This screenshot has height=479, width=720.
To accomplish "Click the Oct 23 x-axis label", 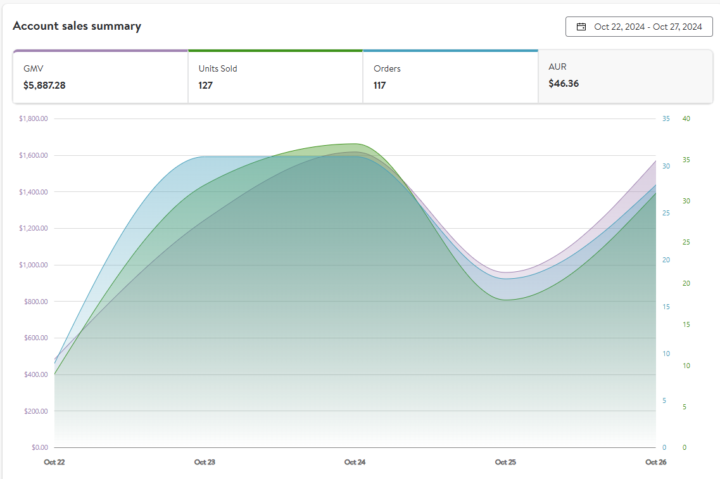I will tap(205, 462).
